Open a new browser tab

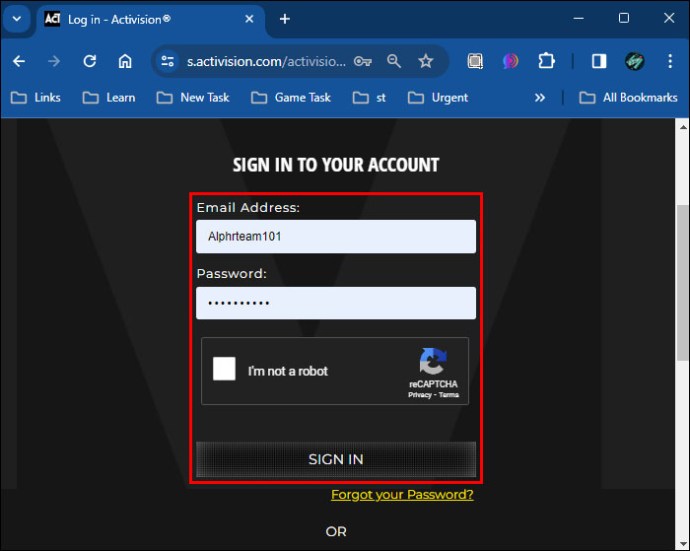click(285, 19)
